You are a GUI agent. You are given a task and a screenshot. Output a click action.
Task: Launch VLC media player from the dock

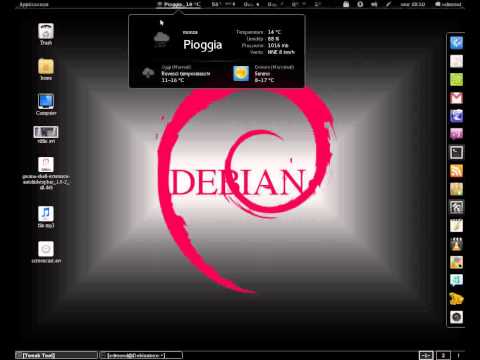click(x=456, y=244)
